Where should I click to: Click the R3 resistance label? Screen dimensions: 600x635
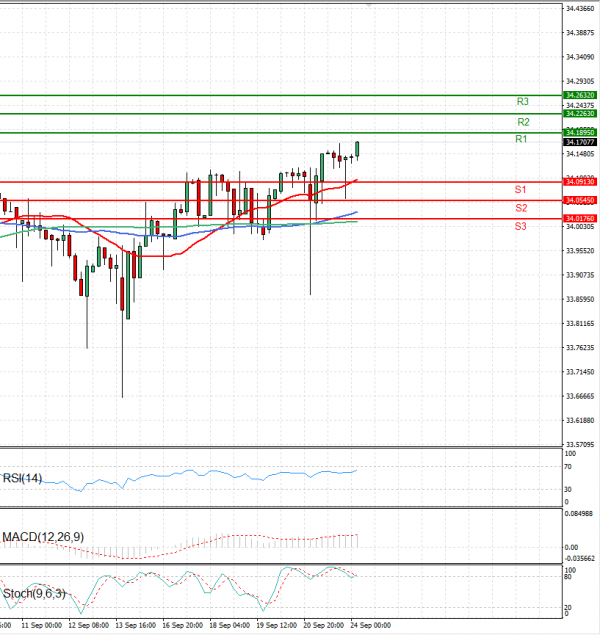tap(522, 102)
